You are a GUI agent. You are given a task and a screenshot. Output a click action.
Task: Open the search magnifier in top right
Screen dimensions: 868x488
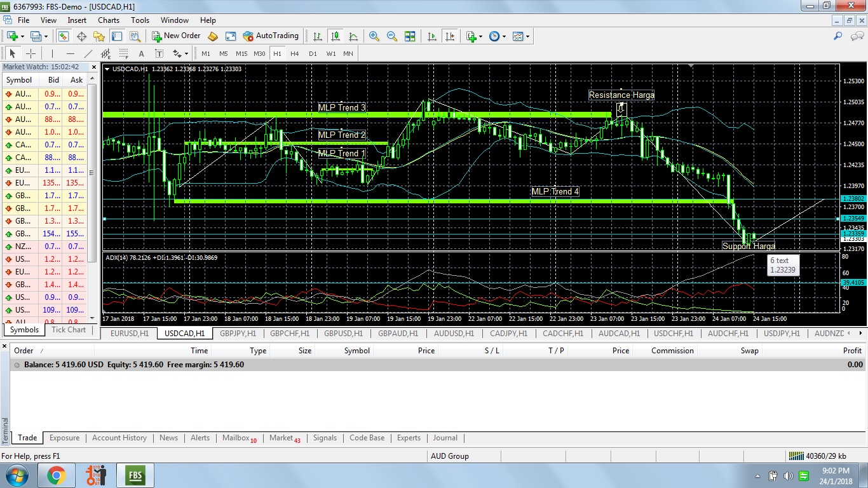click(838, 36)
